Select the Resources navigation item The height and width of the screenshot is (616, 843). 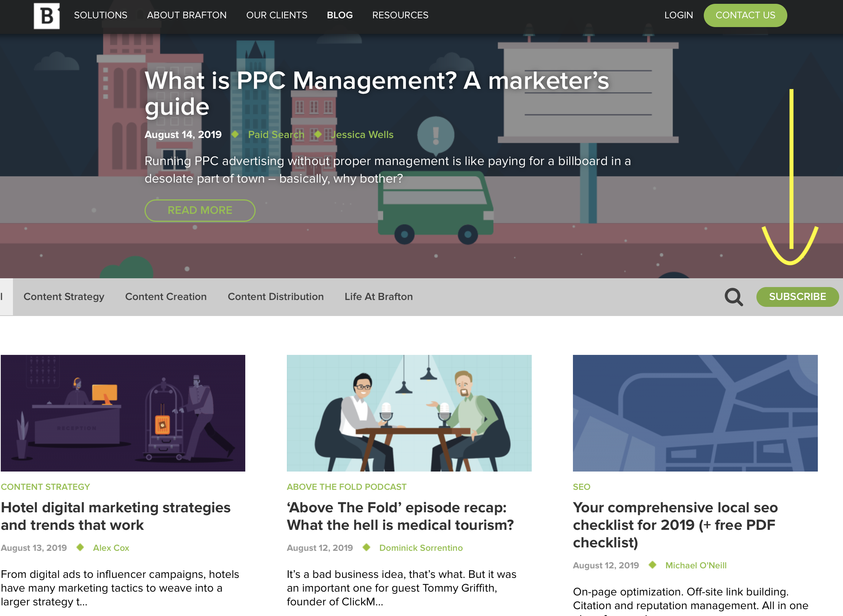tap(400, 15)
